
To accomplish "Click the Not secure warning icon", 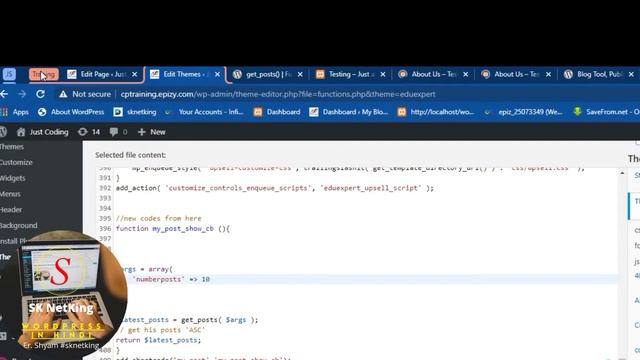I will [63, 94].
